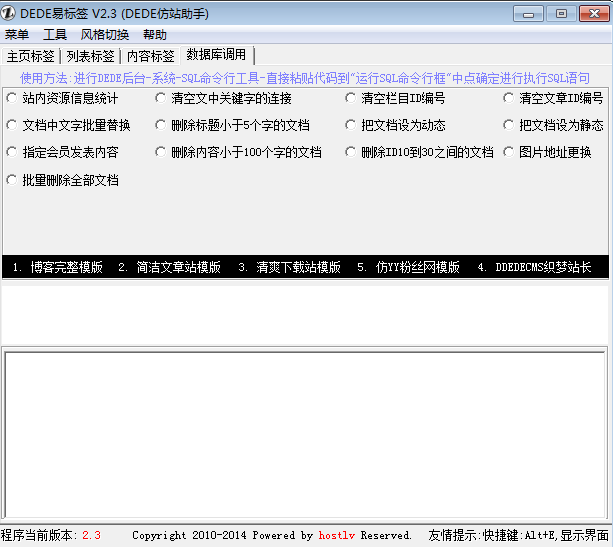613x547 pixels.
Task: Switch to the 列表标签 tab
Action: pyautogui.click(x=90, y=56)
